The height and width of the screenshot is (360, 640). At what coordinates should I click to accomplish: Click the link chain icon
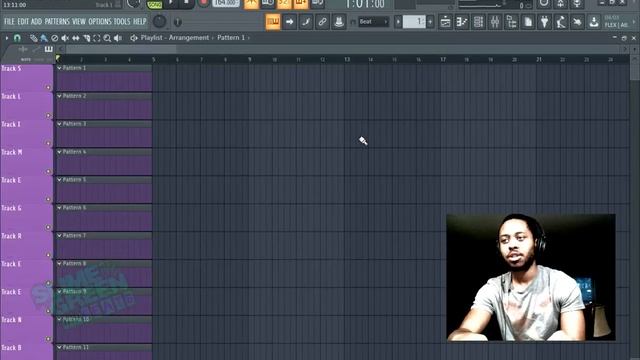click(x=322, y=22)
